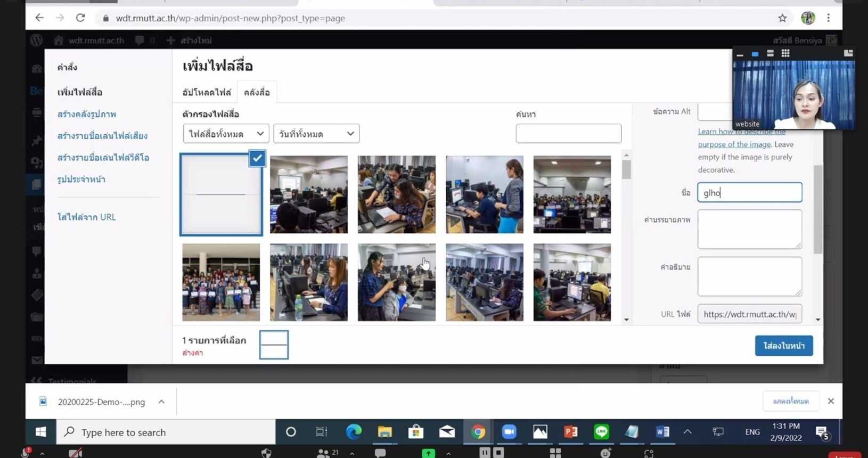
Task: Open clock showing 1:31 PM
Action: click(786, 432)
